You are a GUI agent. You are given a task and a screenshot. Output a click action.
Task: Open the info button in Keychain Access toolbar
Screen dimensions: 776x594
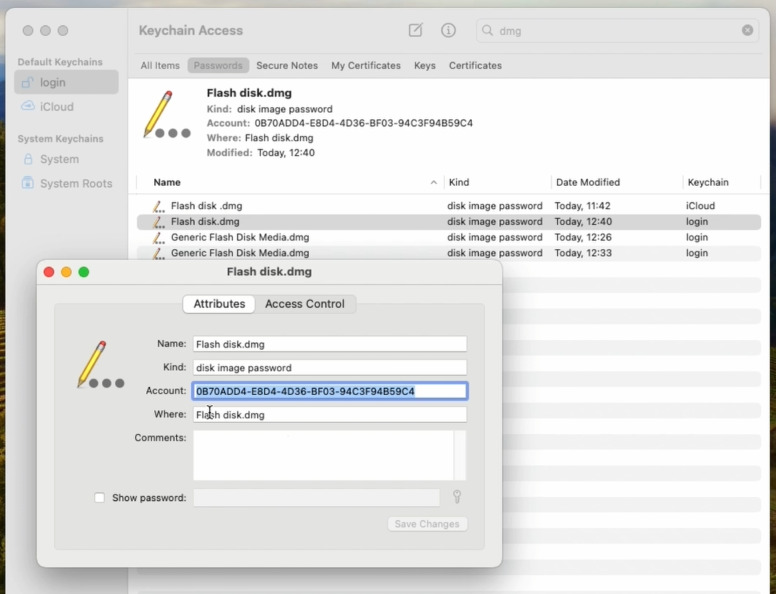[x=448, y=30]
